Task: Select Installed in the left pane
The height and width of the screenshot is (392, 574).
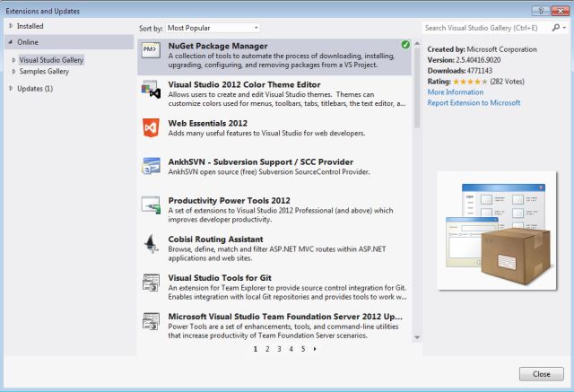Action: [x=30, y=26]
